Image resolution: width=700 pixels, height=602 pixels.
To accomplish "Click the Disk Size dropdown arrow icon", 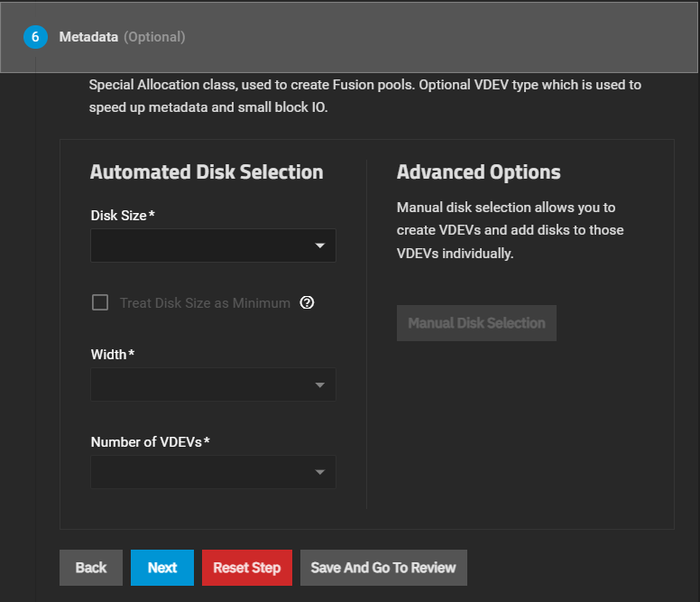I will click(319, 245).
